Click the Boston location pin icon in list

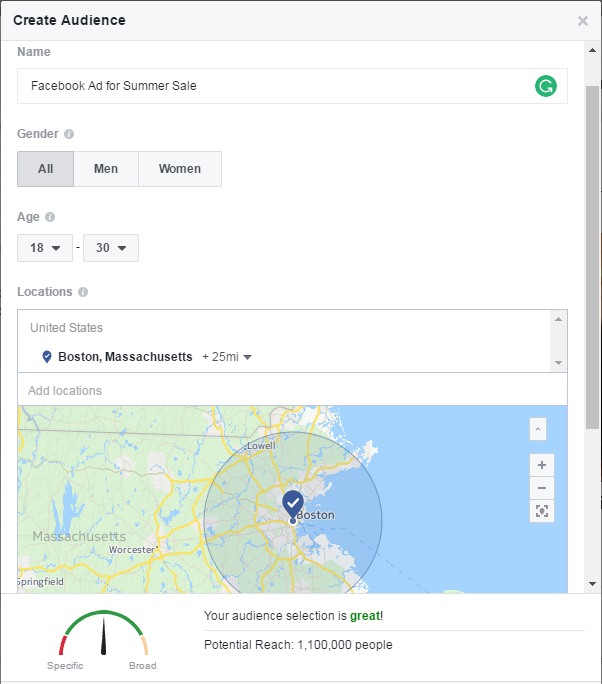47,357
